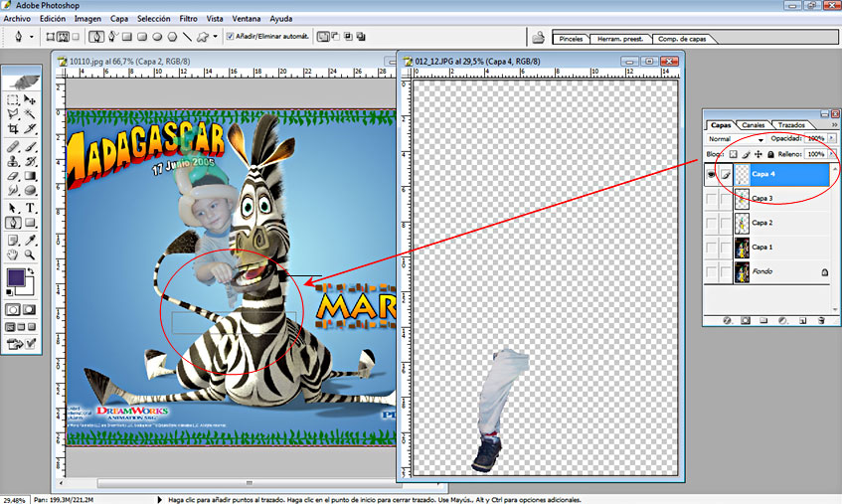Select the Crop tool
This screenshot has height=504, width=842.
pos(12,129)
